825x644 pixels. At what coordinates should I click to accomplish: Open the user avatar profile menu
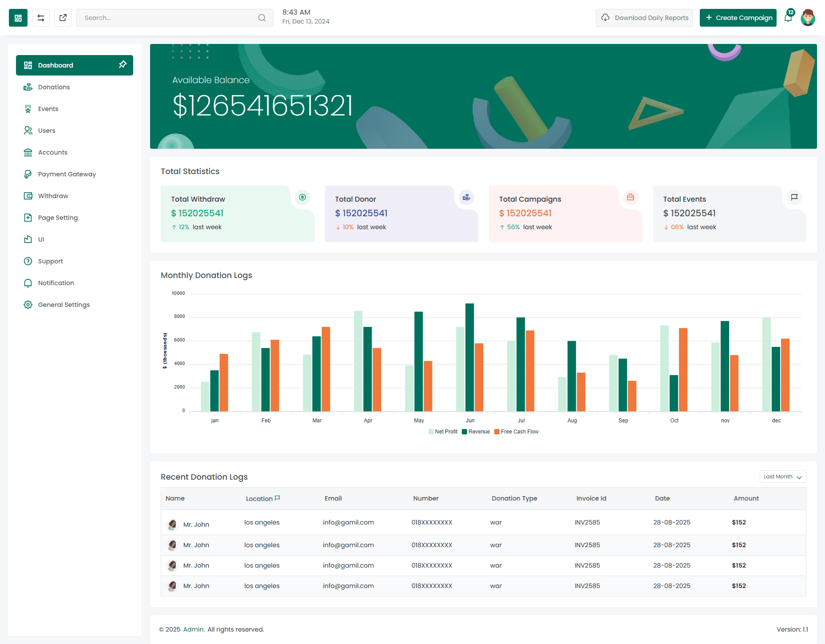pyautogui.click(x=808, y=18)
